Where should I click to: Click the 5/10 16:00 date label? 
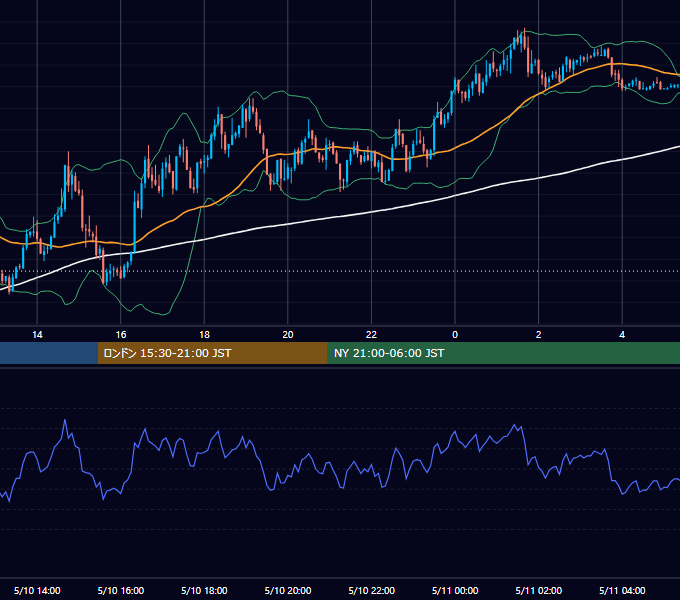[x=121, y=590]
